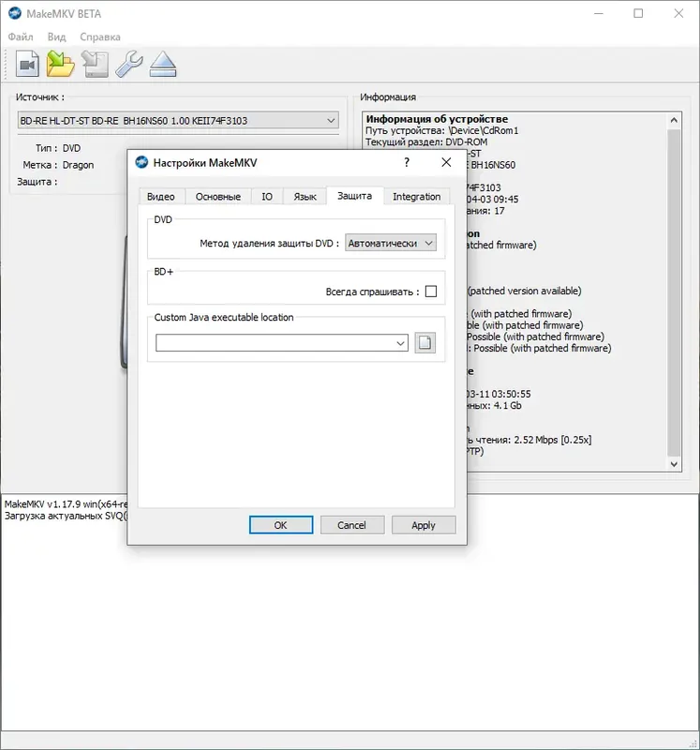Open the Вид menu
The width and height of the screenshot is (700, 750).
click(56, 37)
